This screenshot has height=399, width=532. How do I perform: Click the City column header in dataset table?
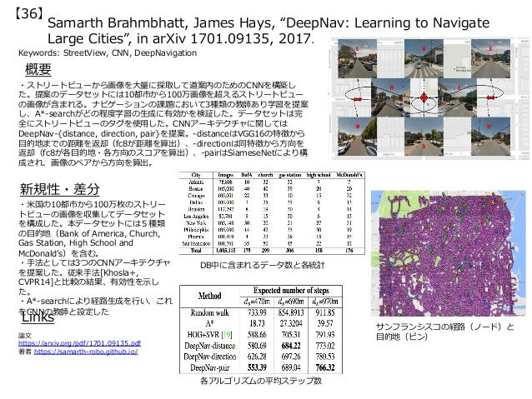coord(196,175)
